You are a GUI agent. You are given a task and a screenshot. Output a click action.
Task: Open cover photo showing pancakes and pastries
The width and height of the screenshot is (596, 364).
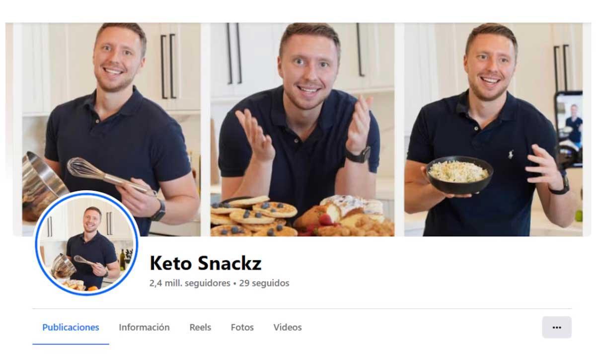(302, 129)
